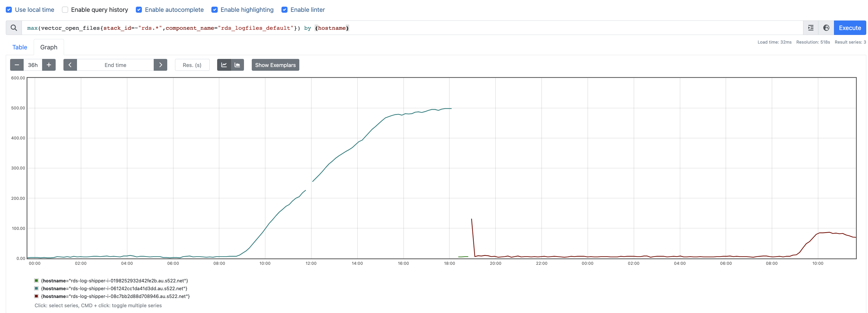Execute the PromQL query
The width and height of the screenshot is (868, 313).
pyautogui.click(x=850, y=28)
